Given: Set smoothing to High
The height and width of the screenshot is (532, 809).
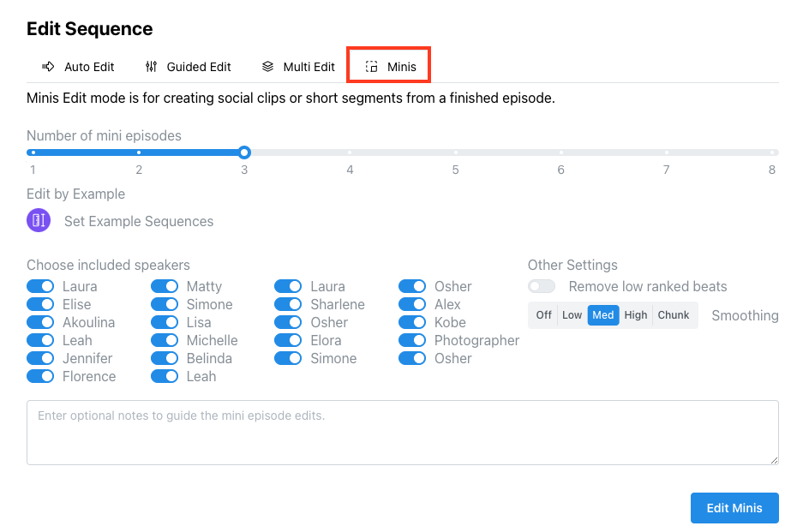Looking at the screenshot, I should pyautogui.click(x=636, y=315).
